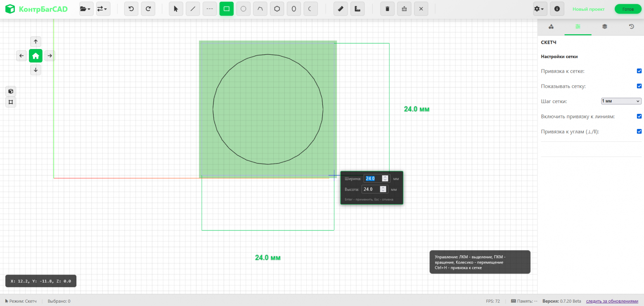
Task: Click the fit-to-frame view icon
Action: (x=11, y=102)
